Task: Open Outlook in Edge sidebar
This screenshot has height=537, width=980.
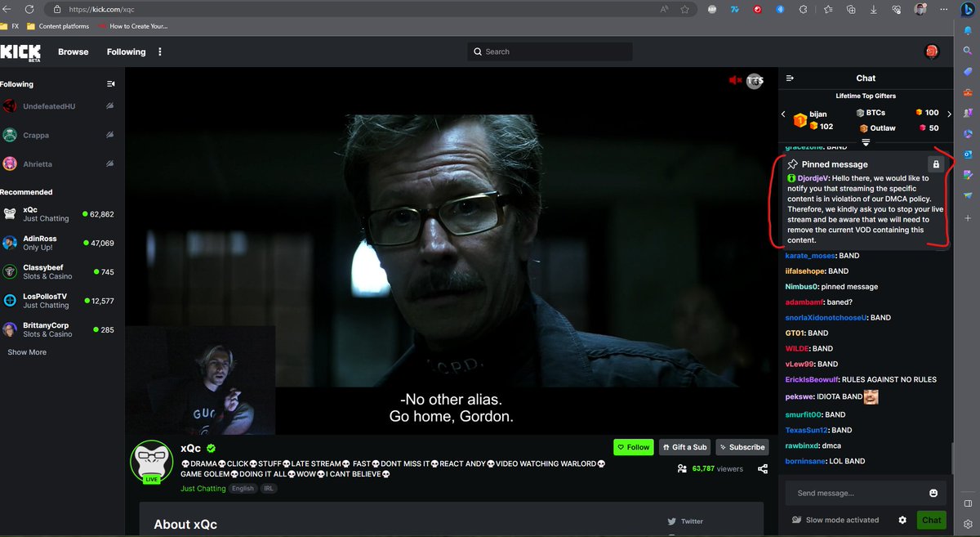Action: click(x=968, y=154)
